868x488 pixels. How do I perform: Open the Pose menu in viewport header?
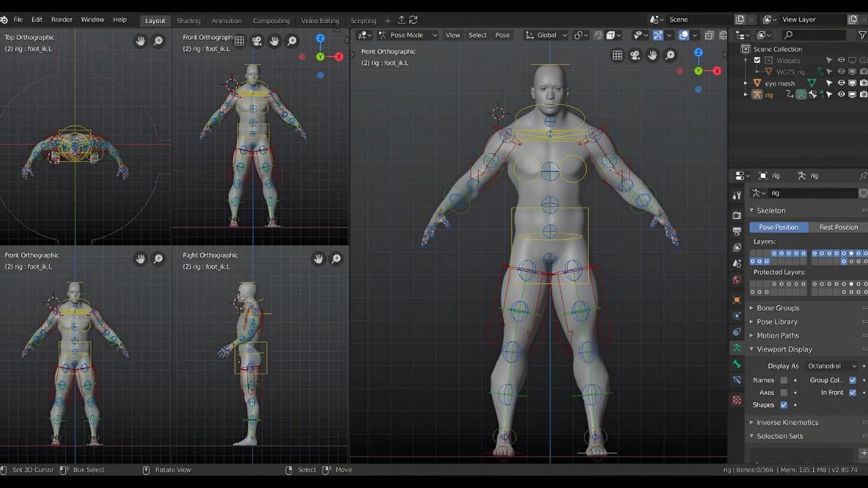click(503, 35)
